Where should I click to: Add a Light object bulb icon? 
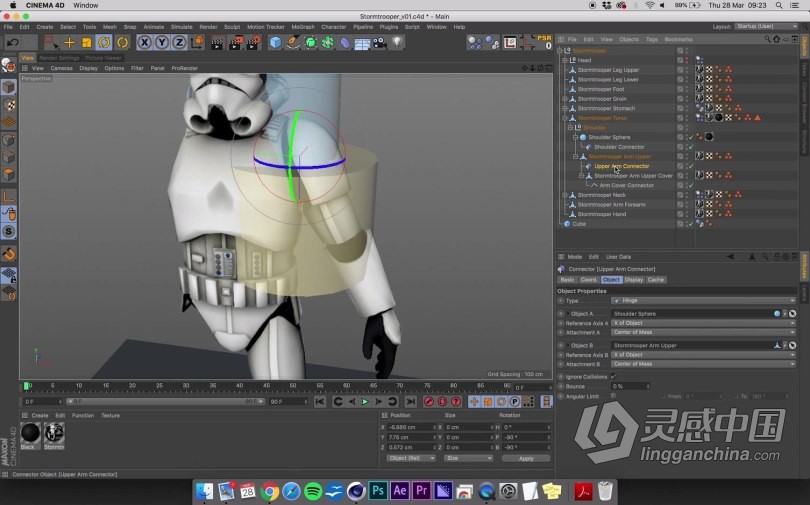[397, 42]
